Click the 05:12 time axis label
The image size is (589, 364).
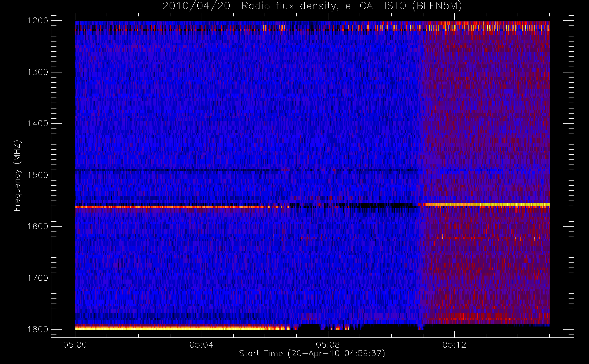[454, 345]
